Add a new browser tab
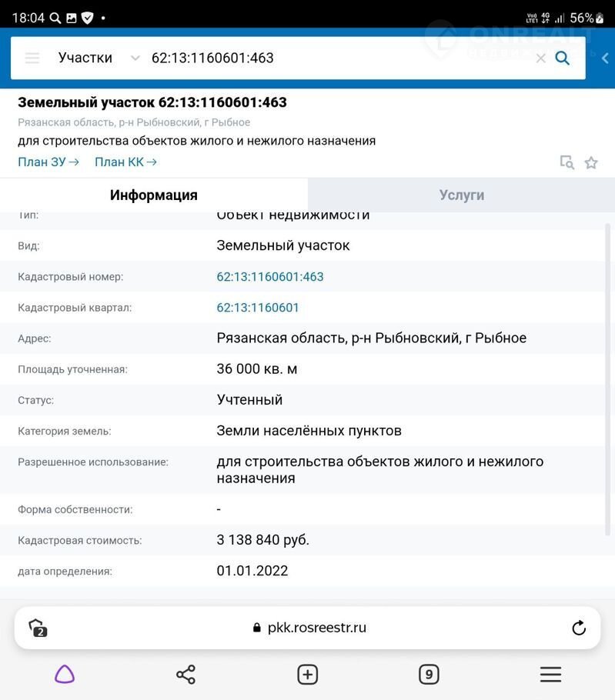 pyautogui.click(x=307, y=675)
